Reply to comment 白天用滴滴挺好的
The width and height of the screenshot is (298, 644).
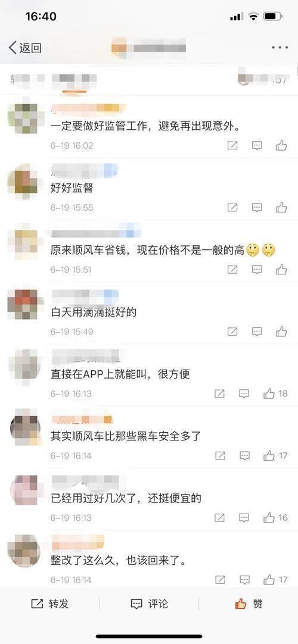257,332
